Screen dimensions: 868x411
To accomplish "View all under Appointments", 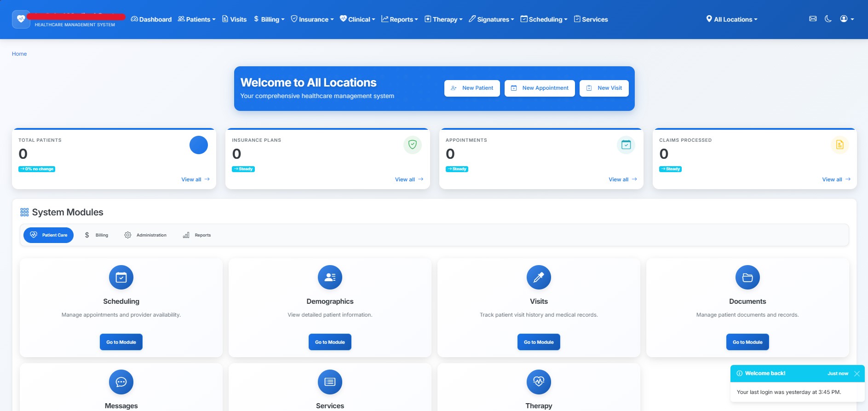I will point(623,179).
